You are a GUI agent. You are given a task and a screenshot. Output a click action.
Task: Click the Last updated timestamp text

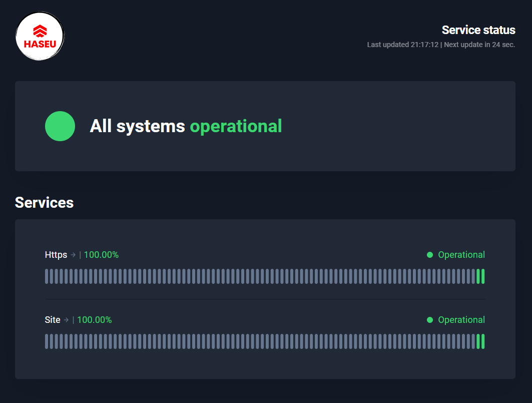coord(403,45)
